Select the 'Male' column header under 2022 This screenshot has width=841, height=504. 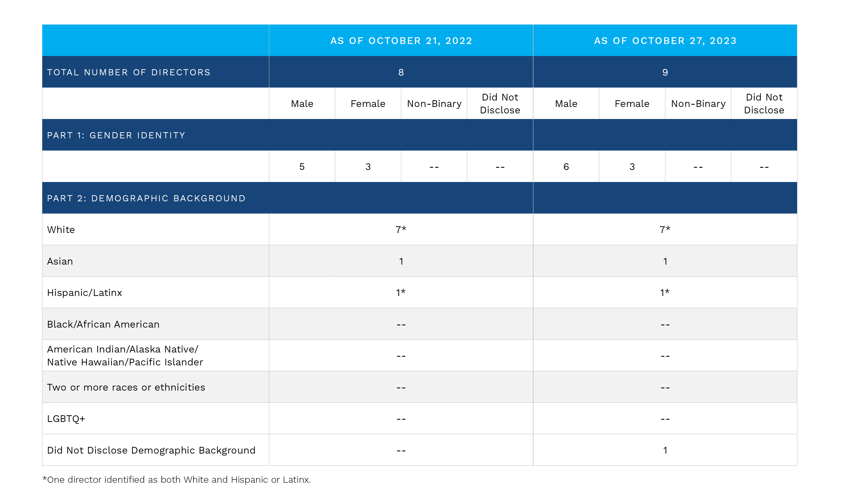[x=302, y=103]
